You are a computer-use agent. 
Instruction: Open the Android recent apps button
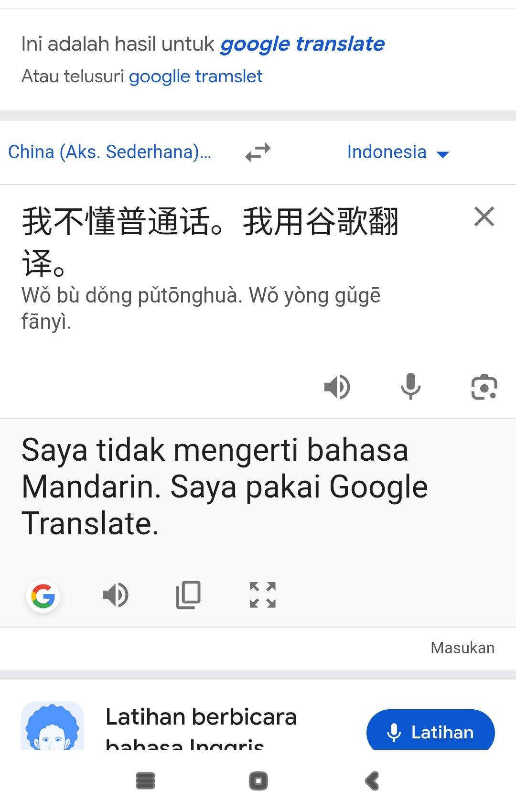[146, 781]
